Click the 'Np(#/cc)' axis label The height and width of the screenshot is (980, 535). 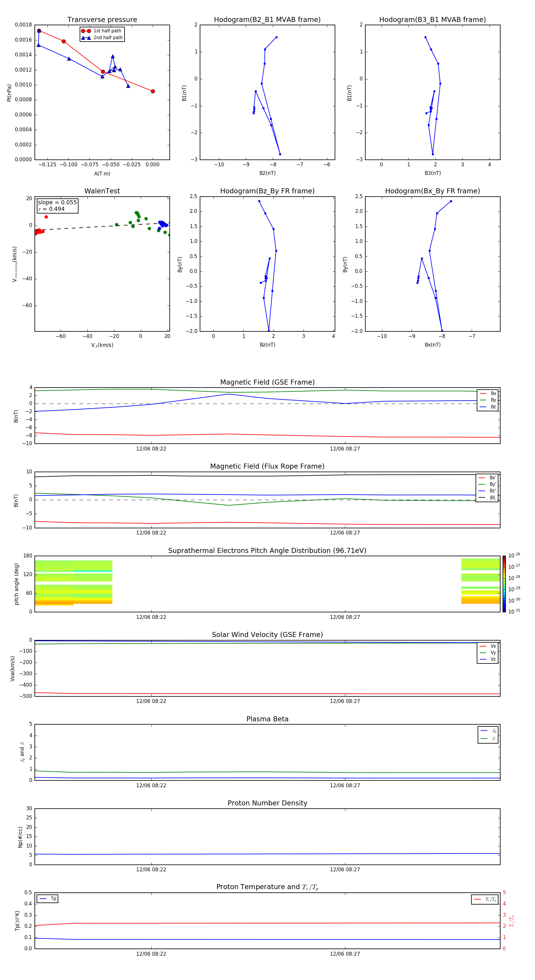coord(20,837)
